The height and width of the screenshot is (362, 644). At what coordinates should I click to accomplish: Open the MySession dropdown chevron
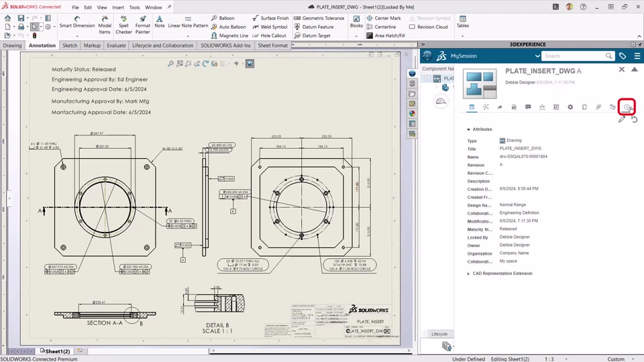click(x=537, y=56)
